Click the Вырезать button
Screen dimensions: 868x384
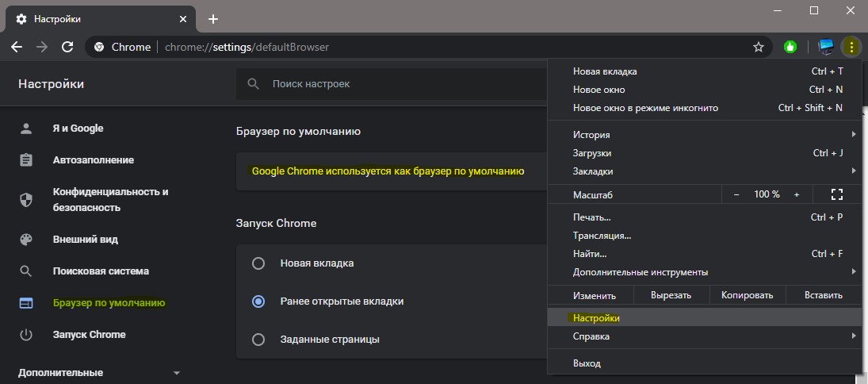(x=671, y=295)
